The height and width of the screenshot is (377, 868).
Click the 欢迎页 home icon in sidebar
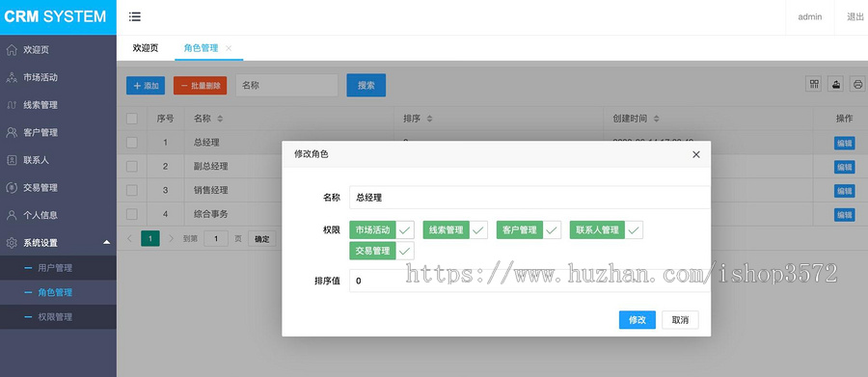11,50
